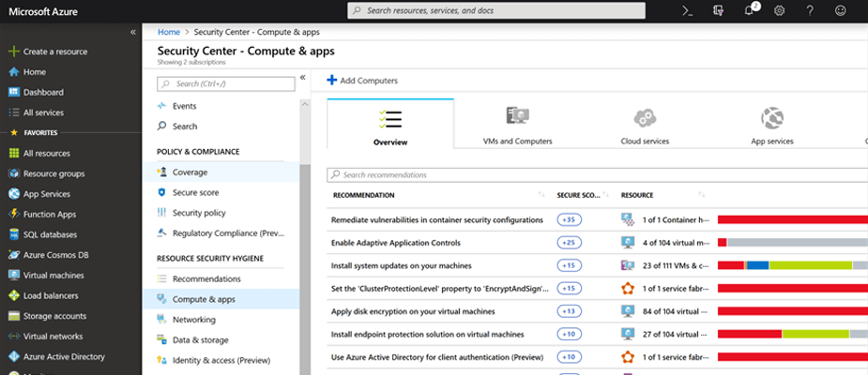The height and width of the screenshot is (375, 868).
Task: Click the SQL databases sidebar icon
Action: click(x=14, y=234)
